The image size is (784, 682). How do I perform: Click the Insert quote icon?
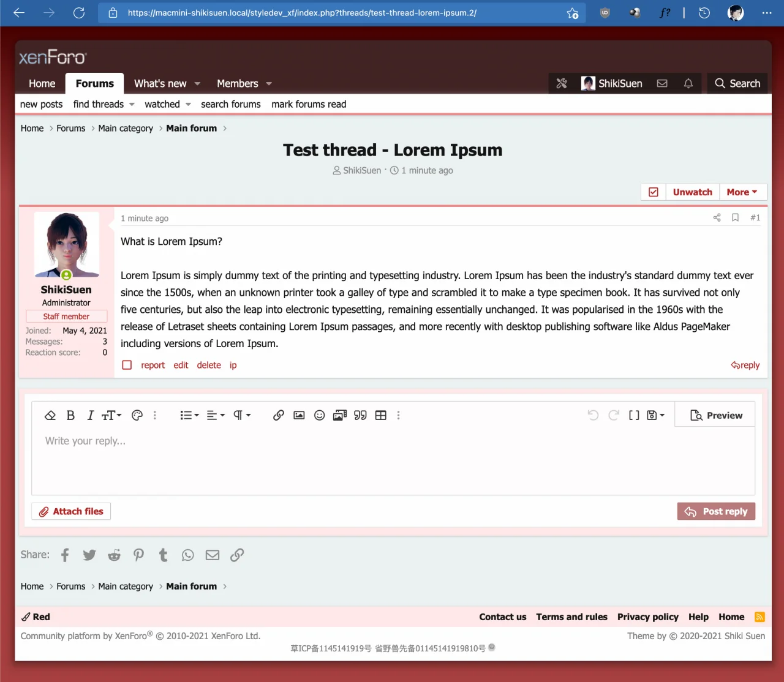pos(360,416)
